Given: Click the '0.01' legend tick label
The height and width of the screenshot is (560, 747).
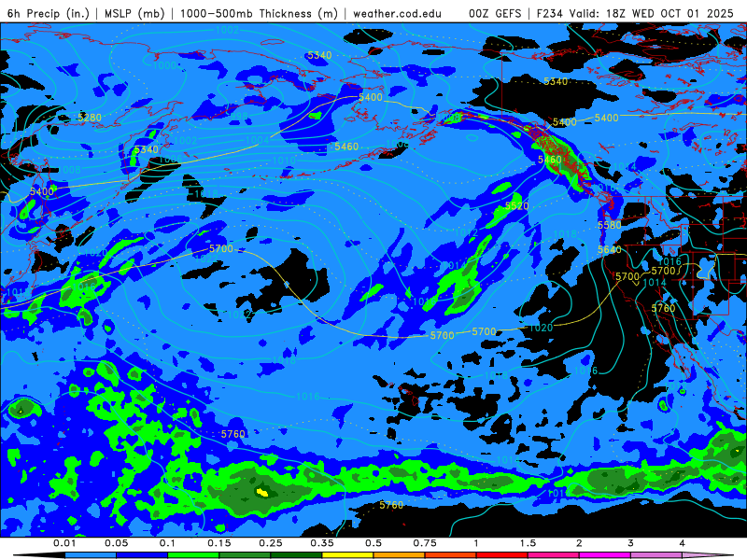Looking at the screenshot, I should coord(64,543).
